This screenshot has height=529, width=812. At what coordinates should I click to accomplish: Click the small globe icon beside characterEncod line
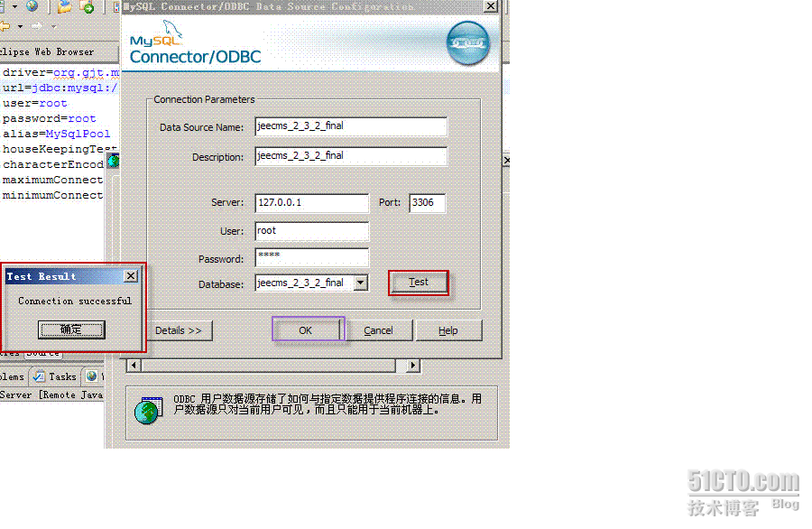[114, 161]
